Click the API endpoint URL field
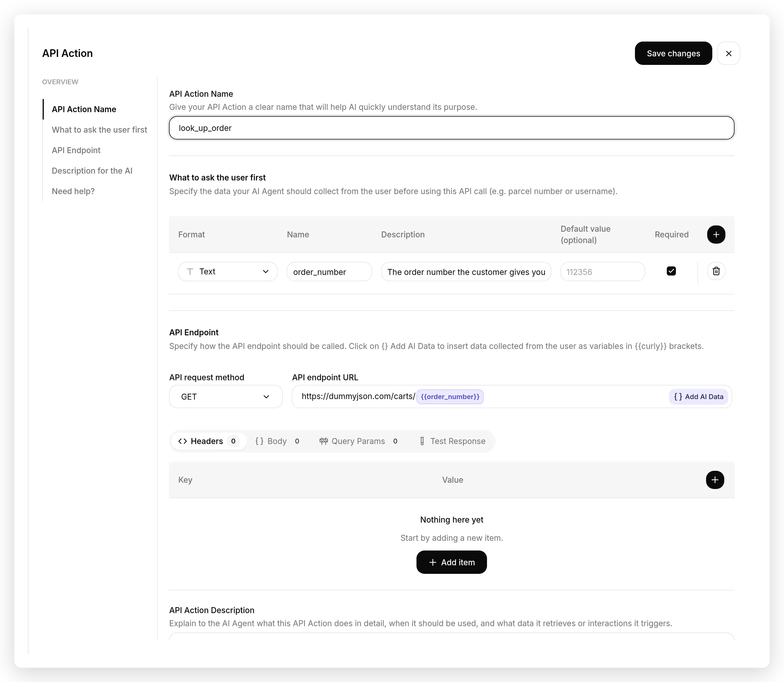784x682 pixels. point(512,397)
